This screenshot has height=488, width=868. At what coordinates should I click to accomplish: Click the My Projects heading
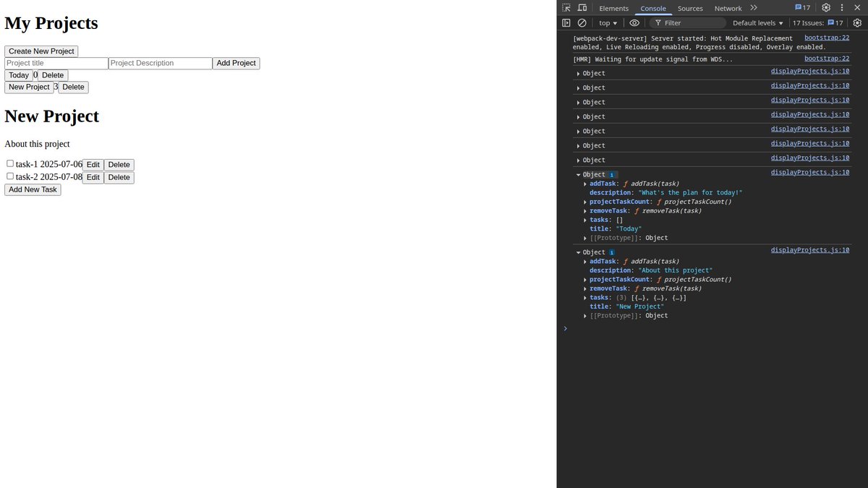tap(51, 23)
